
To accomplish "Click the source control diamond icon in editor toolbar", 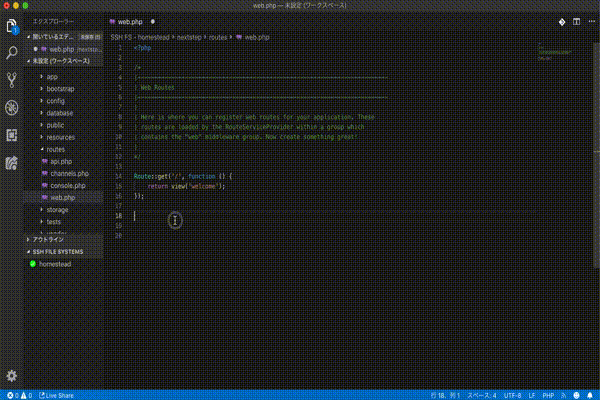I will tap(562, 22).
